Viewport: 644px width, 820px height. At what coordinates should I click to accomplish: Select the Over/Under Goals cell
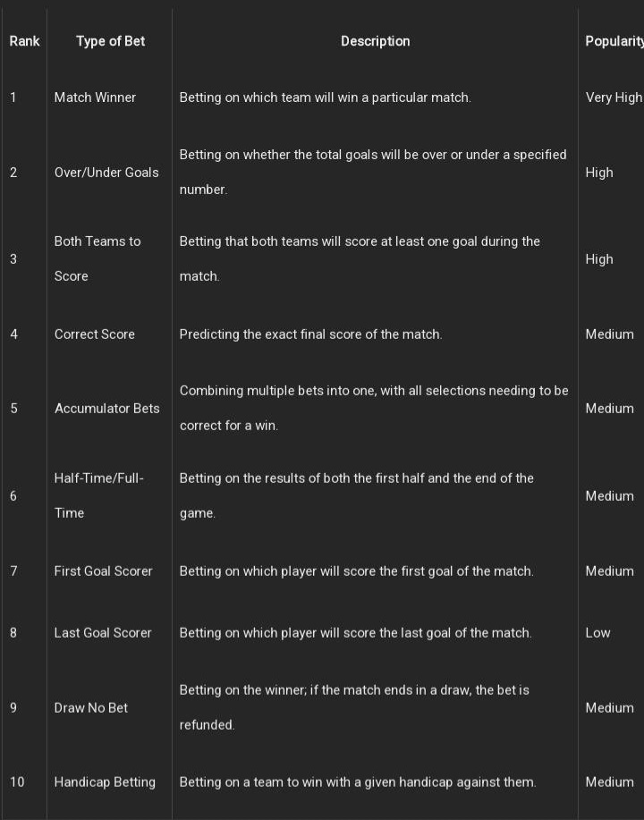pyautogui.click(x=106, y=173)
